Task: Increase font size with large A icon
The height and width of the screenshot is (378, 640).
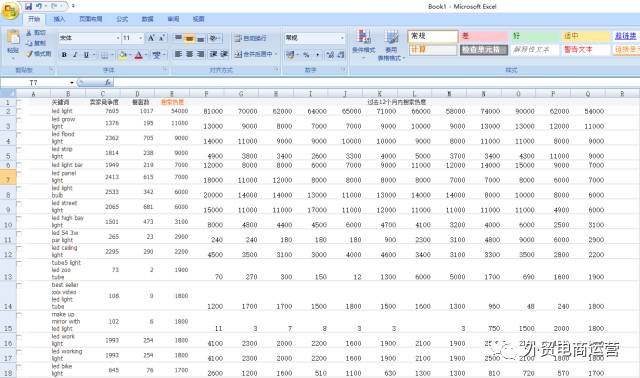Action: (151, 38)
